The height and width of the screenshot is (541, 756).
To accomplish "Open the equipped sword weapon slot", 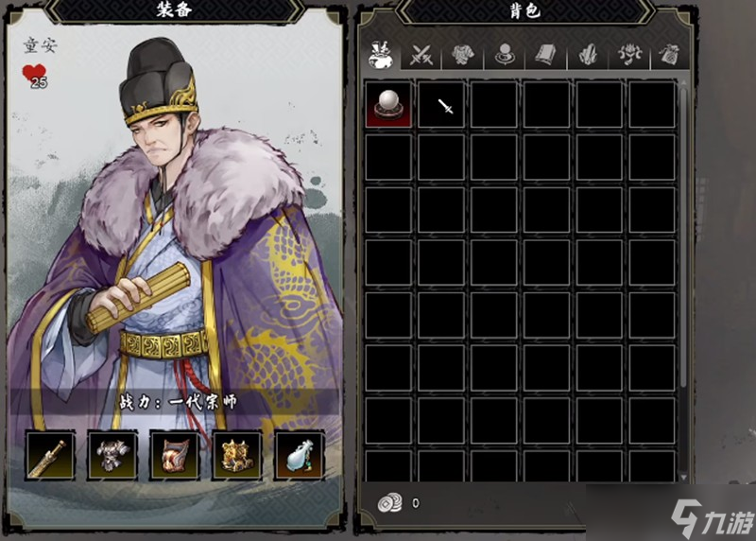I will click(x=50, y=456).
